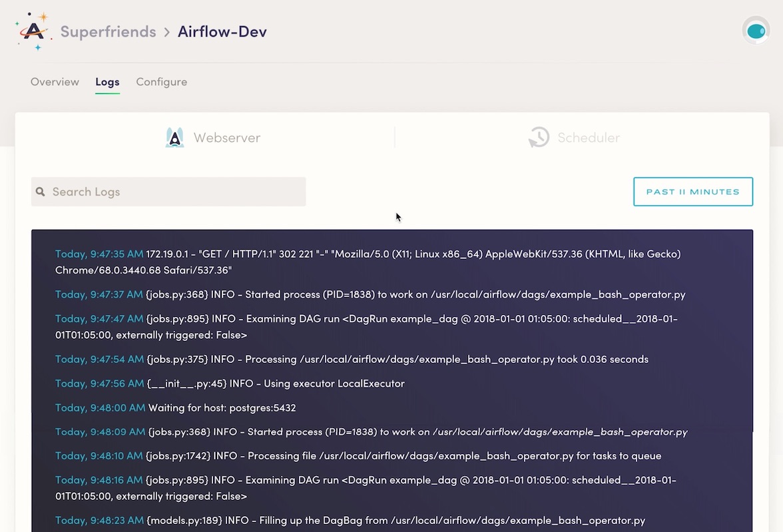The width and height of the screenshot is (783, 532).
Task: Switch to the Overview tab
Action: pos(55,81)
